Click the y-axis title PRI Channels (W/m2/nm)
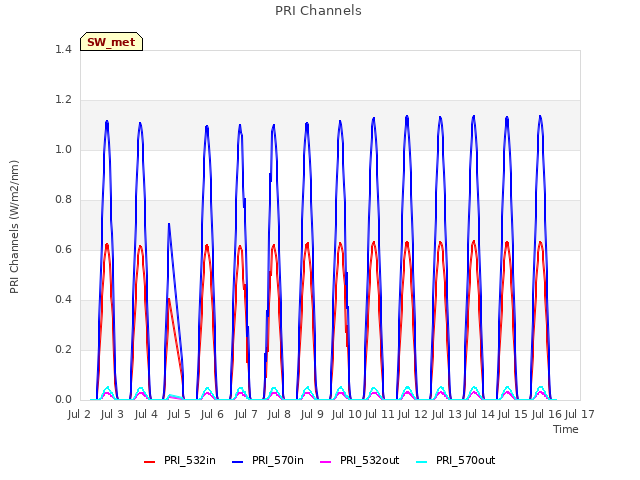640x480 pixels. click(x=14, y=227)
